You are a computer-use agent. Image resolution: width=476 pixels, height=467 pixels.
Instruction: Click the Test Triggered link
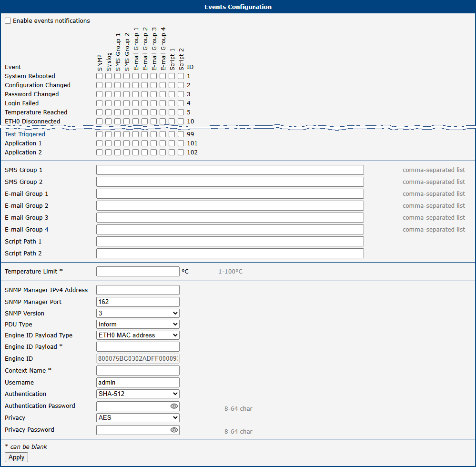click(25, 134)
